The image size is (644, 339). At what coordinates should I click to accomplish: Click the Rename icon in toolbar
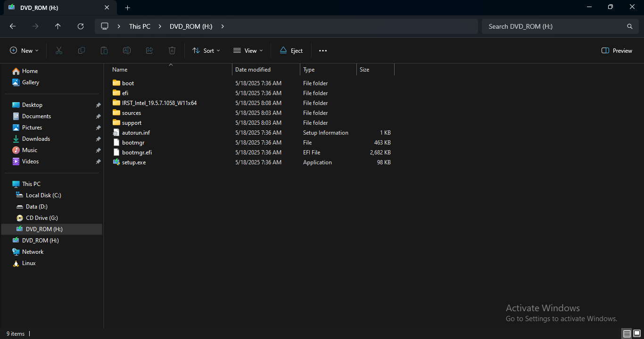click(x=127, y=50)
